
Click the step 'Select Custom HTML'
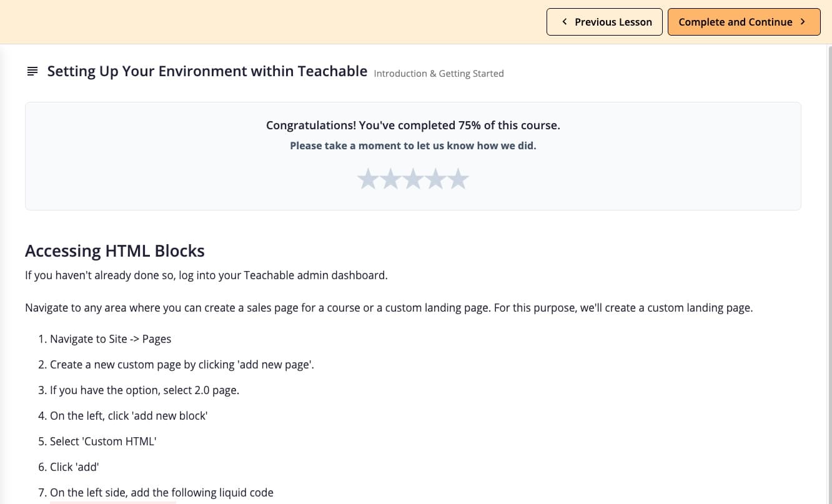pyautogui.click(x=103, y=442)
